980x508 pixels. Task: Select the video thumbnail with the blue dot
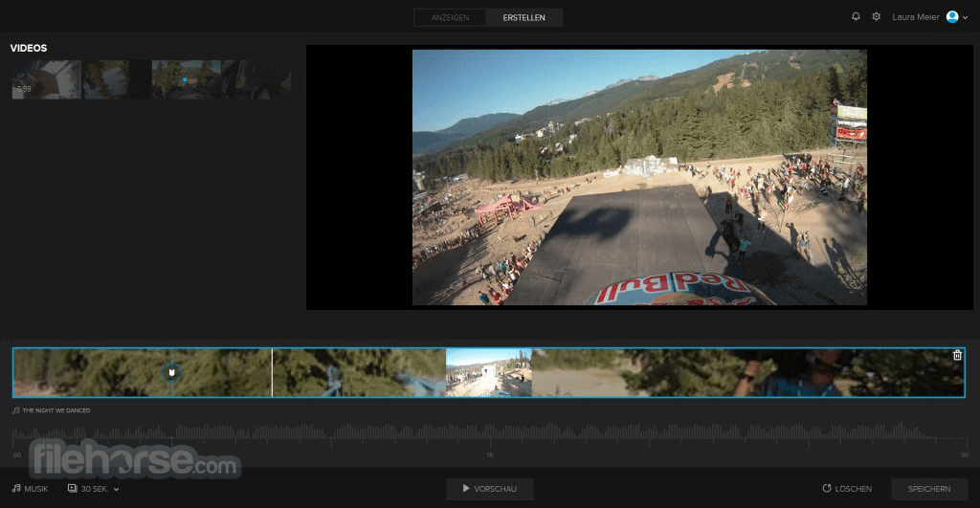(186, 79)
